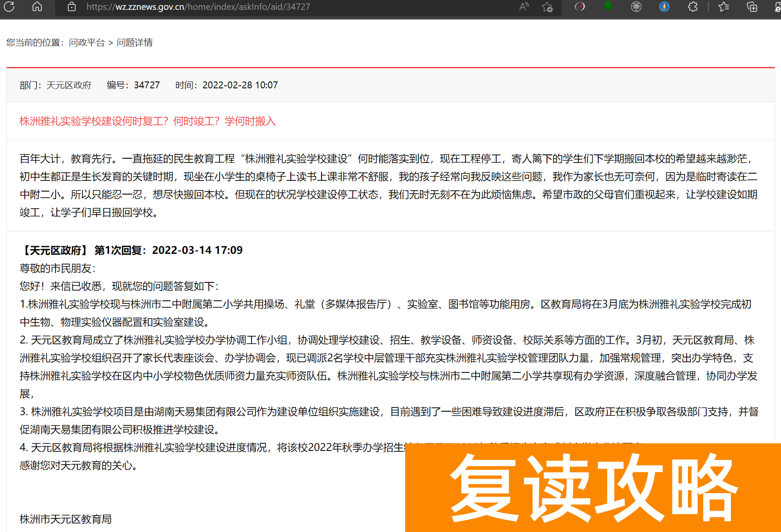
Task: Open the Favorites list icon
Action: coord(723,6)
